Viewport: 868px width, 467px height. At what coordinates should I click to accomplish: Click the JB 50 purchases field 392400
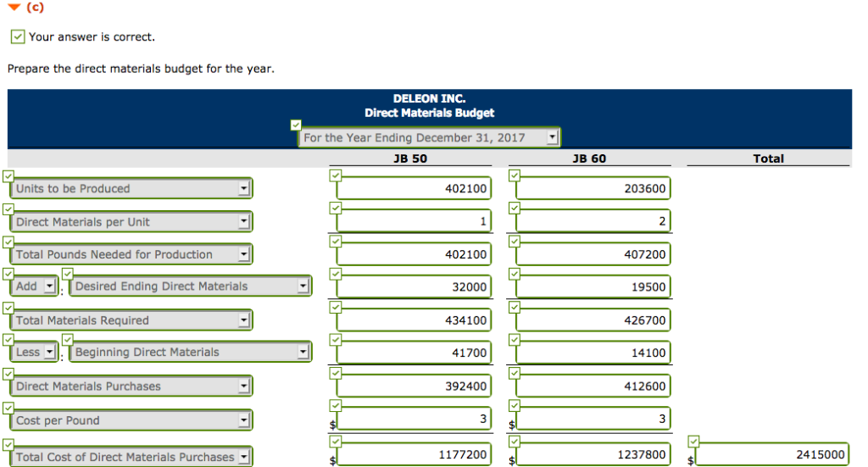coord(414,386)
